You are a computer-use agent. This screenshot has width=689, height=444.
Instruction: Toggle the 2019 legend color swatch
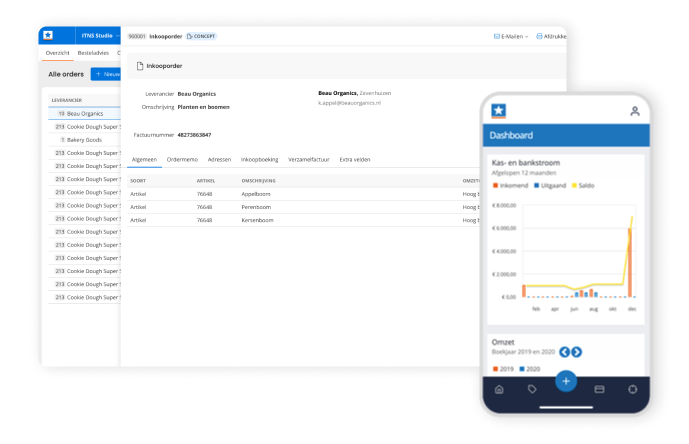coord(496,369)
